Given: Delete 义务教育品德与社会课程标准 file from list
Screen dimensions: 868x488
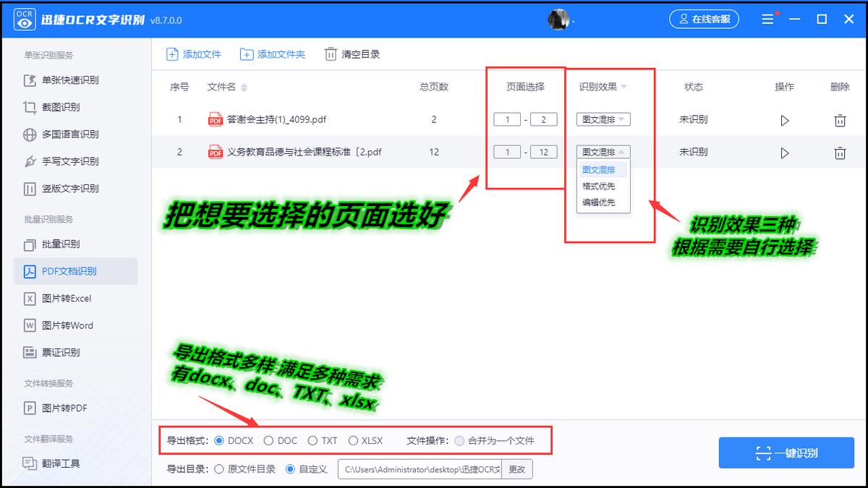Looking at the screenshot, I should click(840, 153).
